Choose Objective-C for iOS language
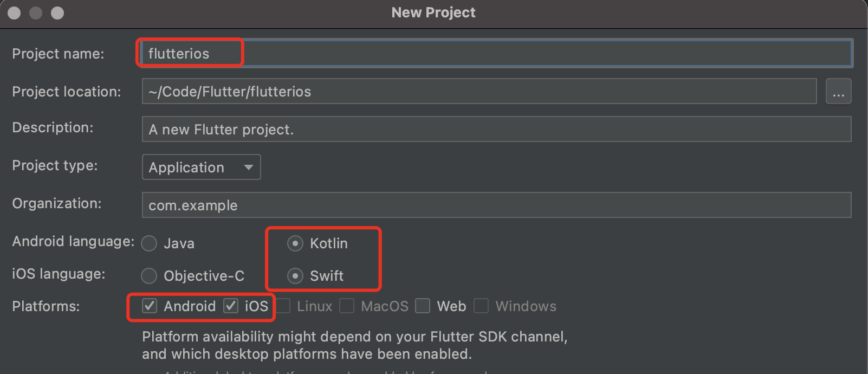The width and height of the screenshot is (868, 374). [x=149, y=276]
